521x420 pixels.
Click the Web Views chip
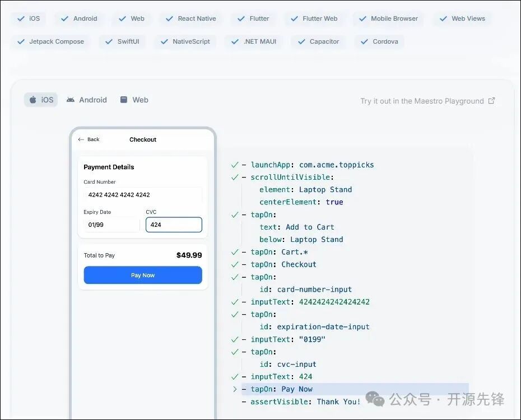click(x=462, y=18)
